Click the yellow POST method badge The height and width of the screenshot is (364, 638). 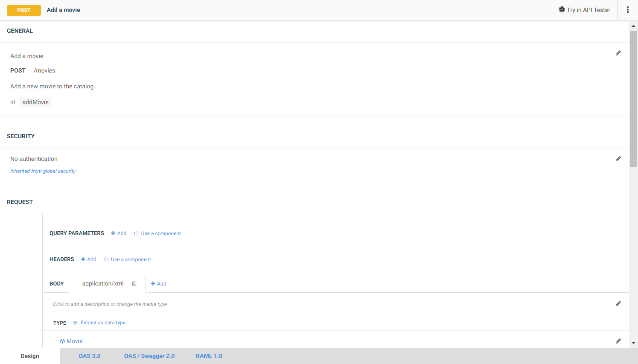click(x=24, y=10)
